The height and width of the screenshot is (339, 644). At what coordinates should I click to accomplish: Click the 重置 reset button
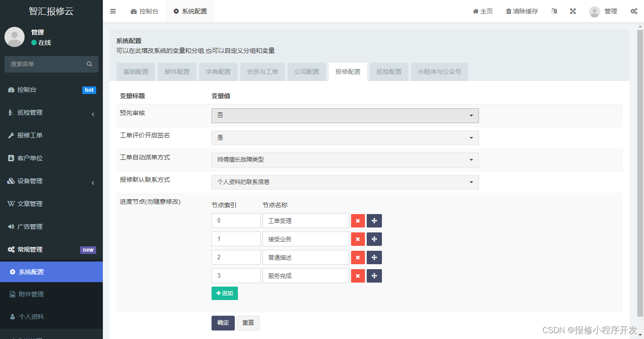click(x=248, y=323)
